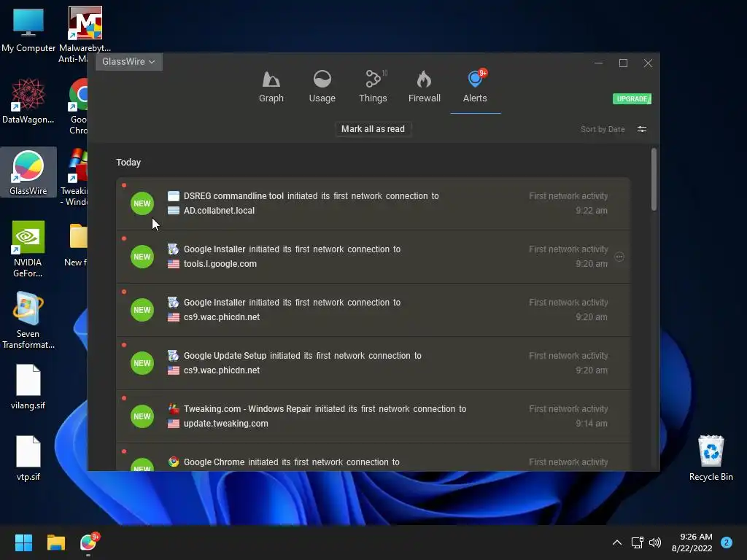This screenshot has height=560, width=747.
Task: Open notification center badge
Action: (726, 542)
